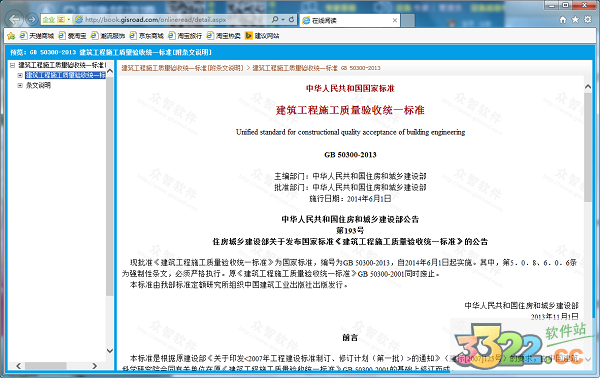Click the document vertical scrollbar thumb

pyautogui.click(x=588, y=147)
